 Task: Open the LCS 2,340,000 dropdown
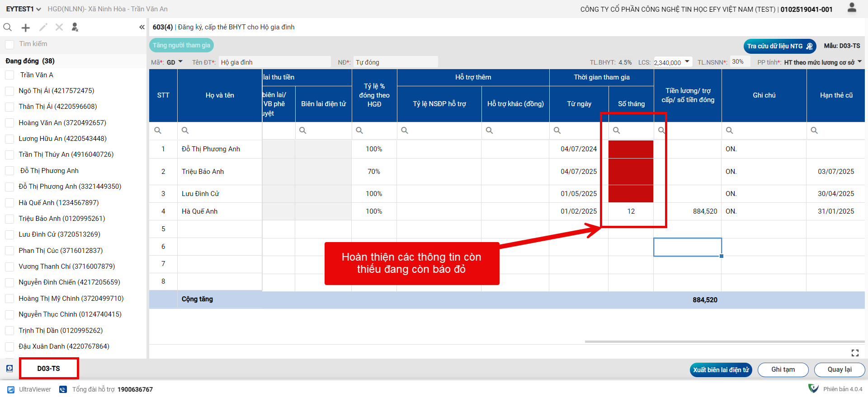pos(687,62)
